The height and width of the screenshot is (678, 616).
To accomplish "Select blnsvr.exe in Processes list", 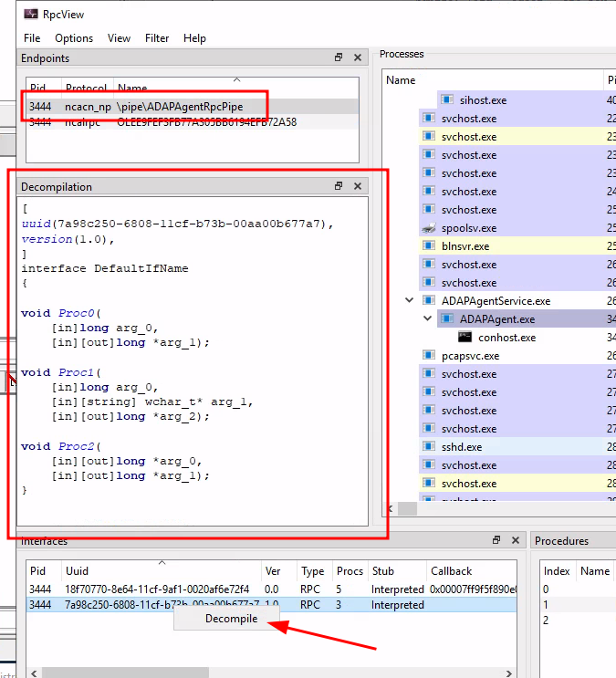I will 465,246.
